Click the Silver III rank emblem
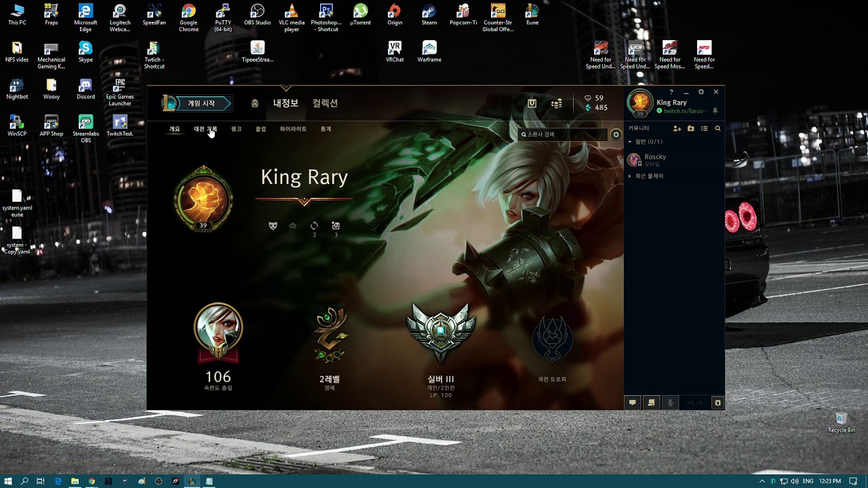868x488 pixels. click(x=441, y=333)
